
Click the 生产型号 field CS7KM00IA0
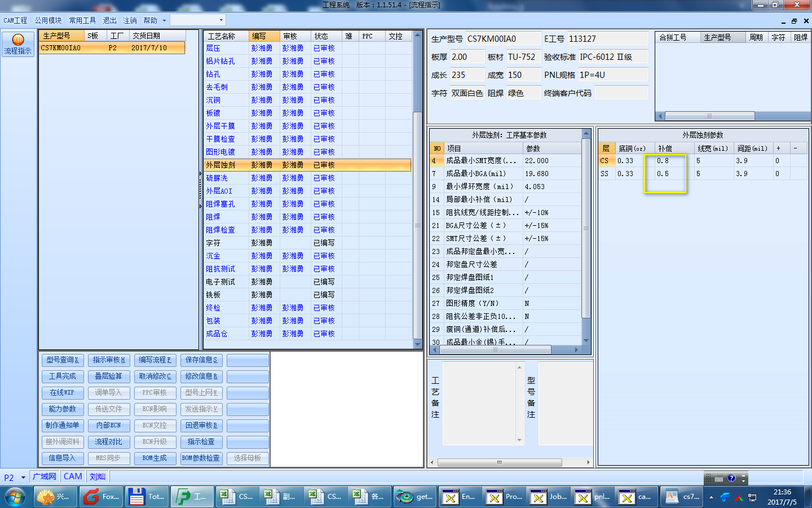[502, 39]
